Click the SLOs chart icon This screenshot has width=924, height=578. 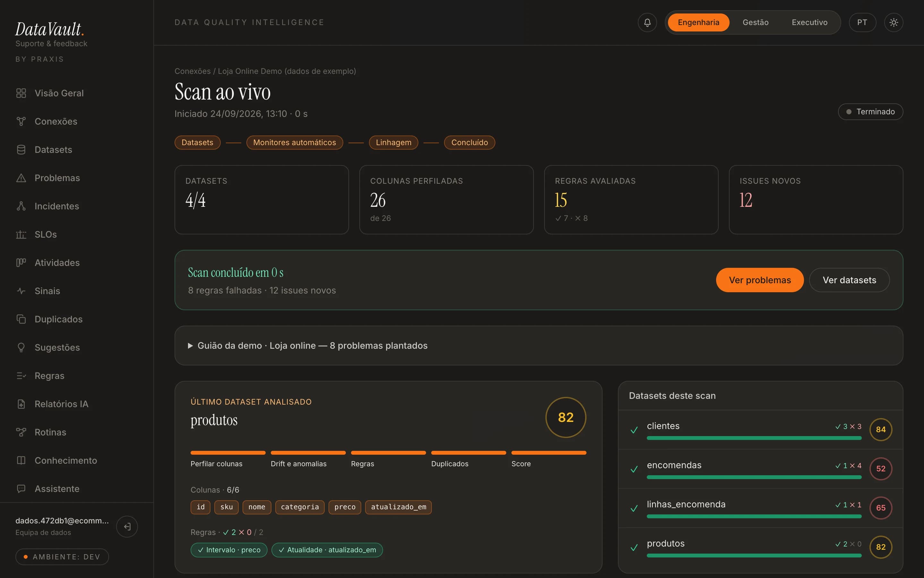point(21,235)
